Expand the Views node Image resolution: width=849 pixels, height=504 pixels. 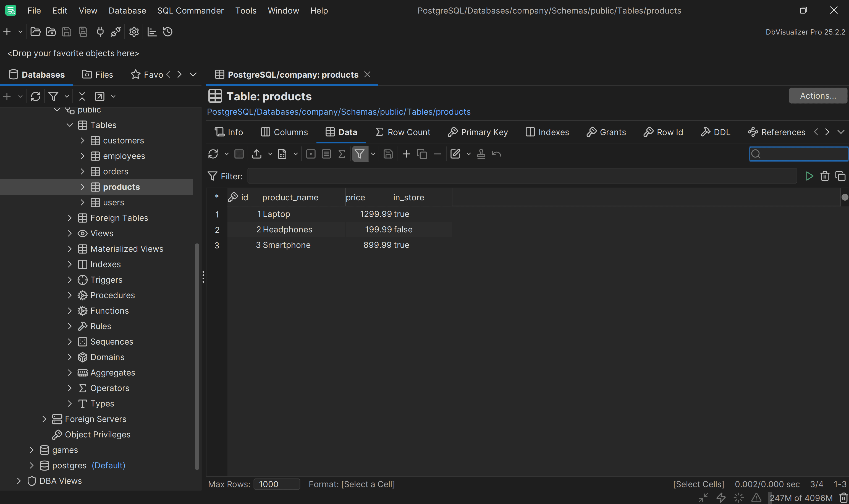[x=70, y=233]
